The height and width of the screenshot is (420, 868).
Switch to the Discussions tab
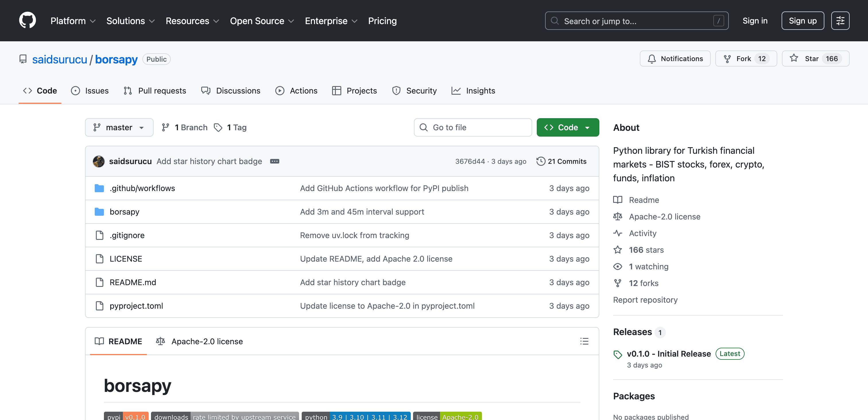pos(231,91)
